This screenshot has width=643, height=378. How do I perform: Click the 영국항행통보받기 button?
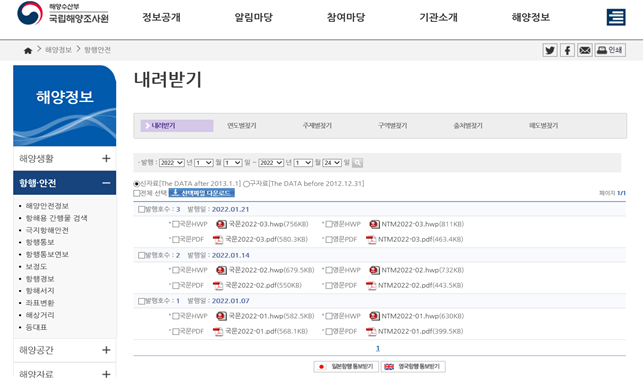pyautogui.click(x=413, y=367)
